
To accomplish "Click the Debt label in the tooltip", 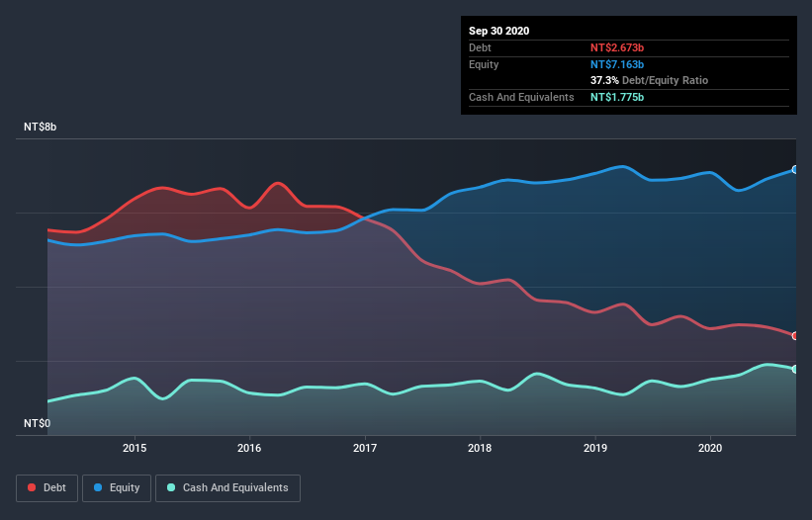I will click(x=480, y=47).
